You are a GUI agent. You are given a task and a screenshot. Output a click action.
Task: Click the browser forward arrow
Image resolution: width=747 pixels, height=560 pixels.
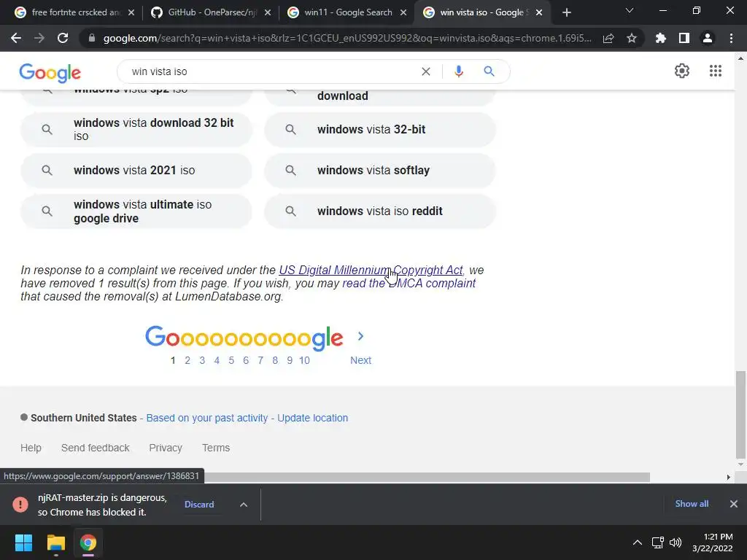click(x=39, y=38)
